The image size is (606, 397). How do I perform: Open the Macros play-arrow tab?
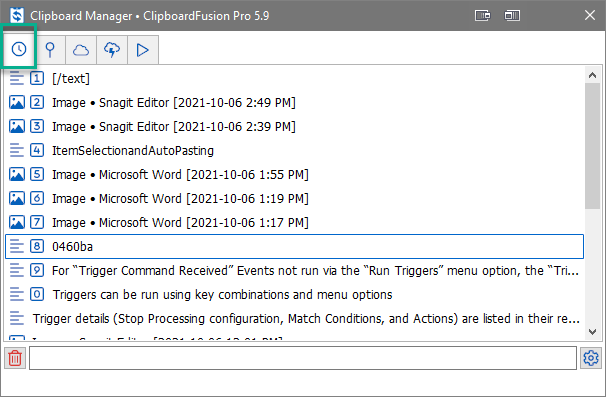[x=143, y=50]
